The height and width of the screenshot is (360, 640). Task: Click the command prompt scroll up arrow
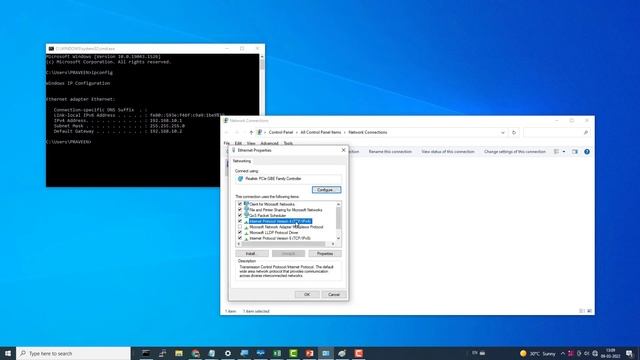point(262,57)
